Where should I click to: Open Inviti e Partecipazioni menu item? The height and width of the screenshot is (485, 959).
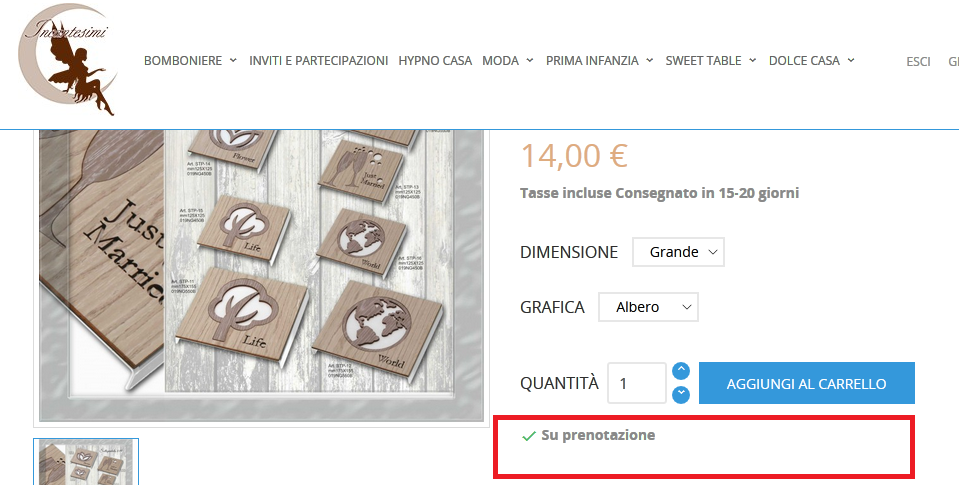tap(319, 61)
